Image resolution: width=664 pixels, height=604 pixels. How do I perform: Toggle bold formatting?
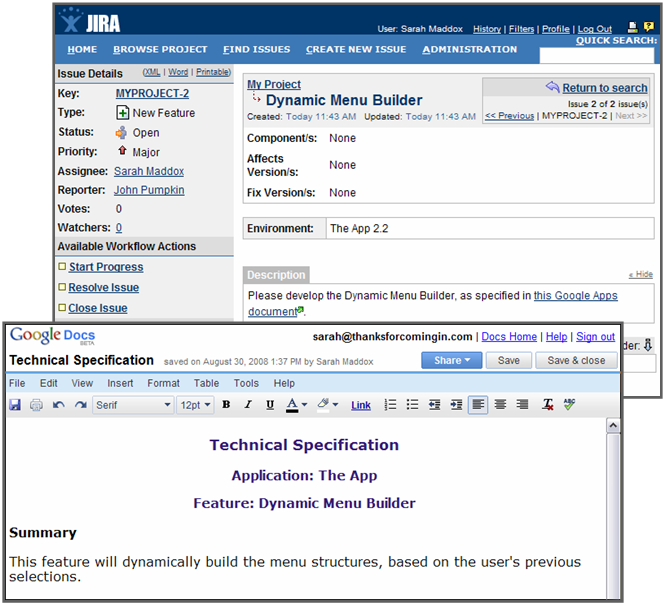pos(226,405)
